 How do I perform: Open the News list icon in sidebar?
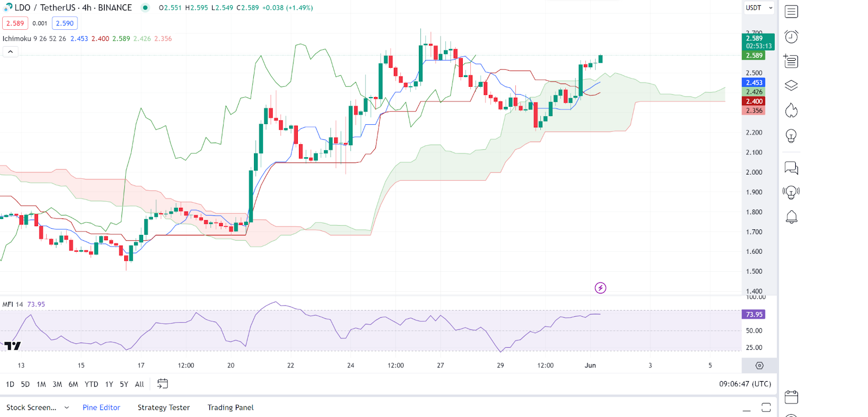[x=791, y=61]
